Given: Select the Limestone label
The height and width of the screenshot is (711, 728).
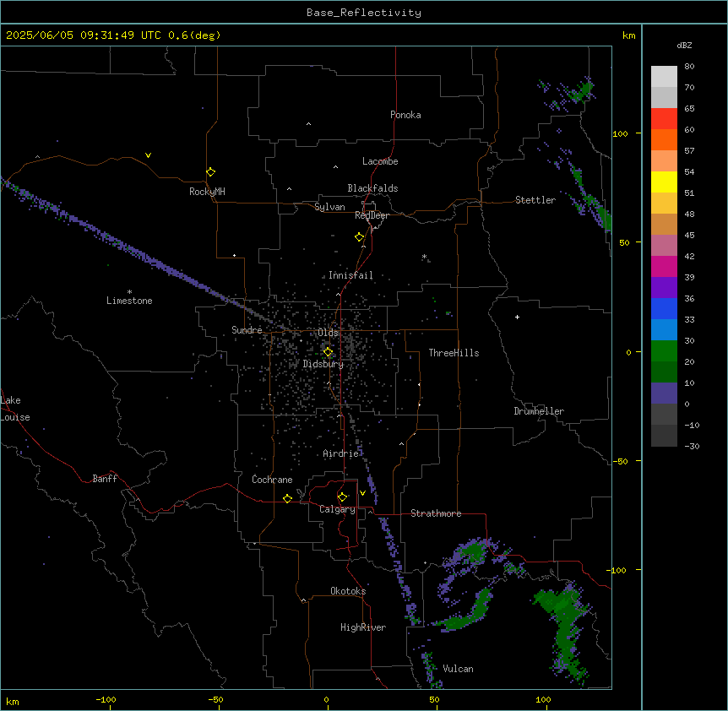Looking at the screenshot, I should 129,301.
